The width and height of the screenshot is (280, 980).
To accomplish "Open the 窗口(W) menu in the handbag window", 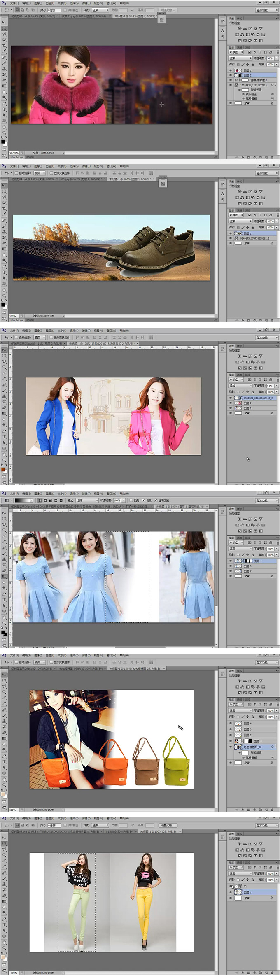I will pyautogui.click(x=111, y=655).
